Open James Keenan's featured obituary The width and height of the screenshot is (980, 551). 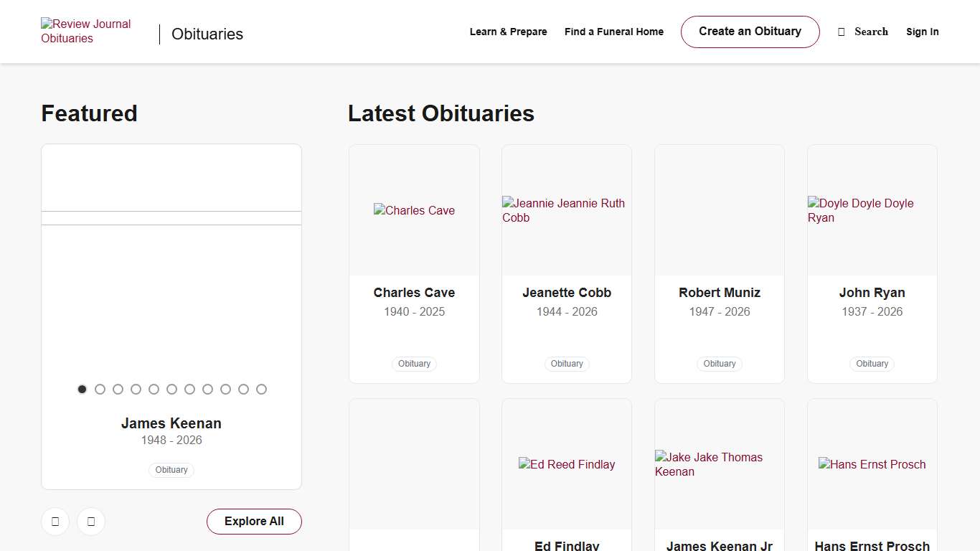171,423
